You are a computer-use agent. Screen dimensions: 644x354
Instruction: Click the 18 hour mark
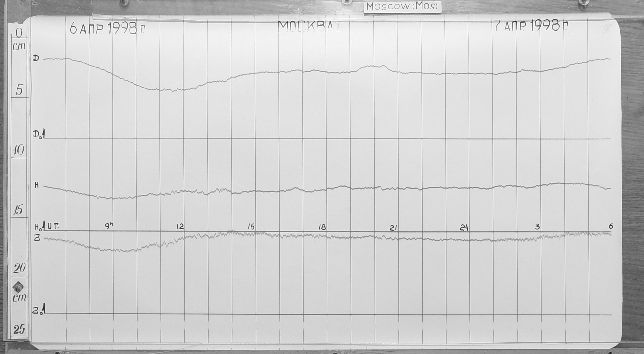(x=322, y=227)
